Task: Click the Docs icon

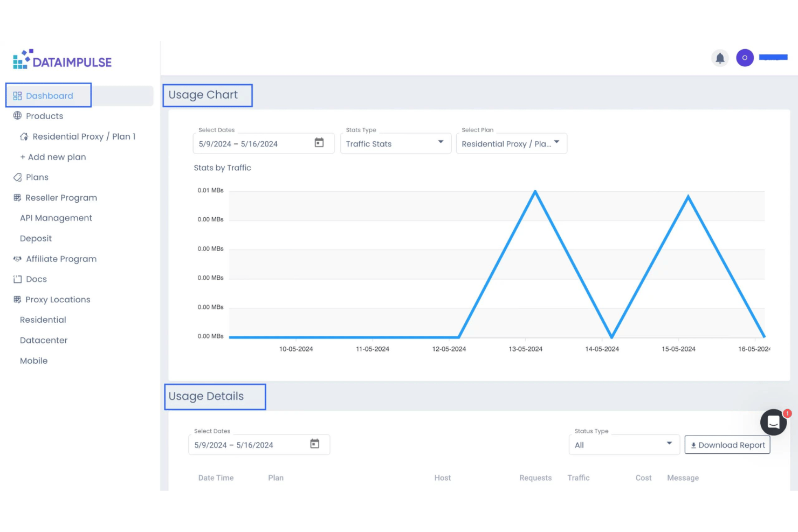Action: 17,279
